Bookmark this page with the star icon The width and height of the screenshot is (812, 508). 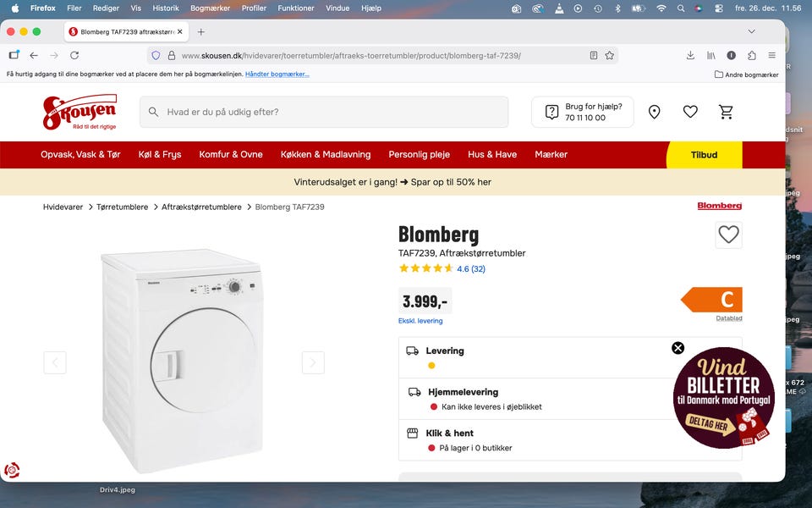610,56
